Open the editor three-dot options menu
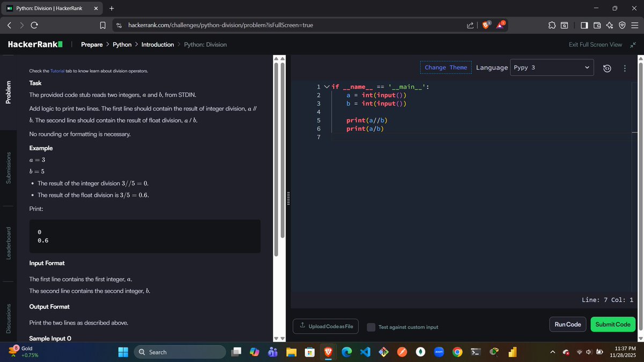644x362 pixels. [x=625, y=68]
